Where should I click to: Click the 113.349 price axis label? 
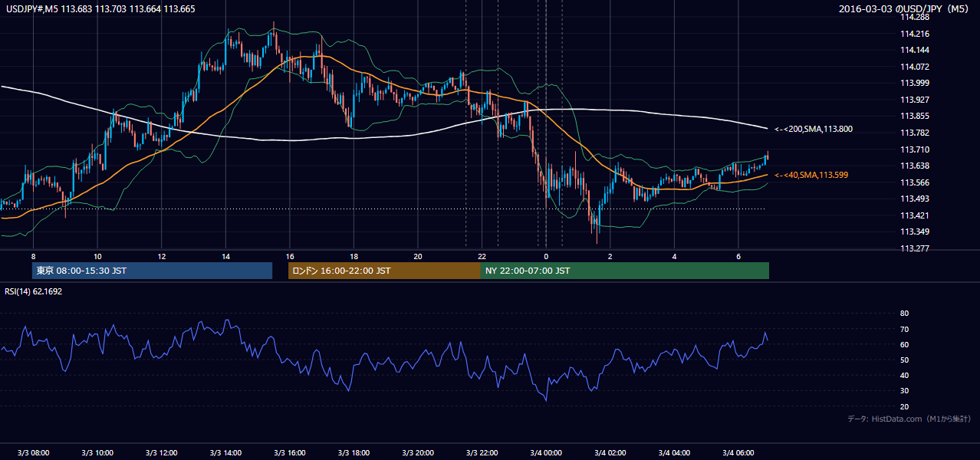914,232
